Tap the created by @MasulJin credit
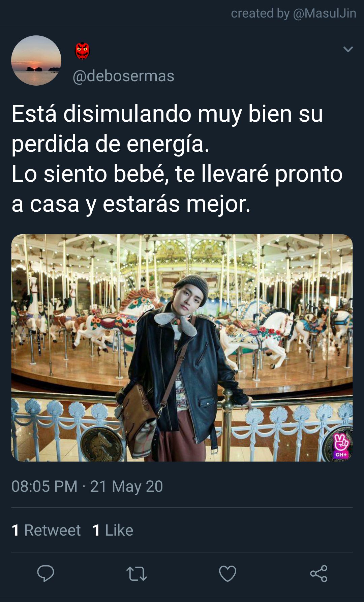The image size is (364, 602). tap(294, 13)
